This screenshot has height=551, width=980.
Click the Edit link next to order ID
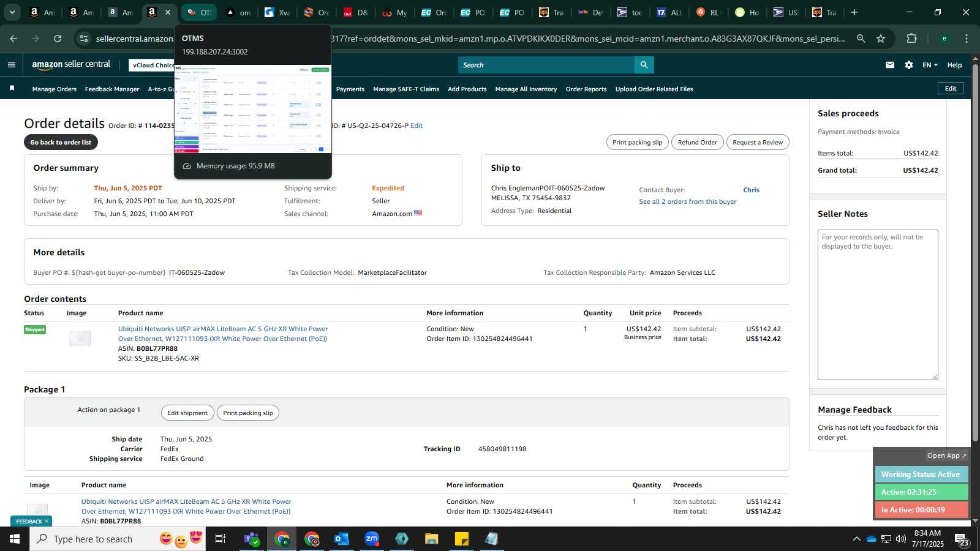coord(417,126)
